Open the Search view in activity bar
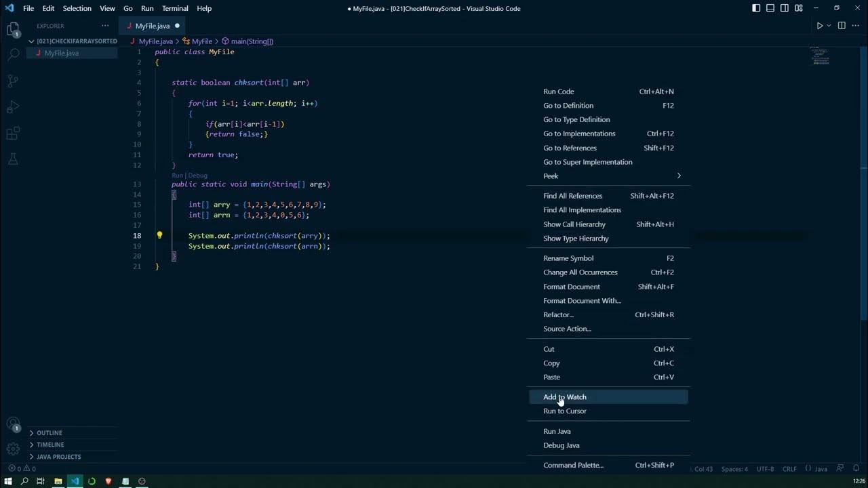The image size is (868, 488). point(13,55)
